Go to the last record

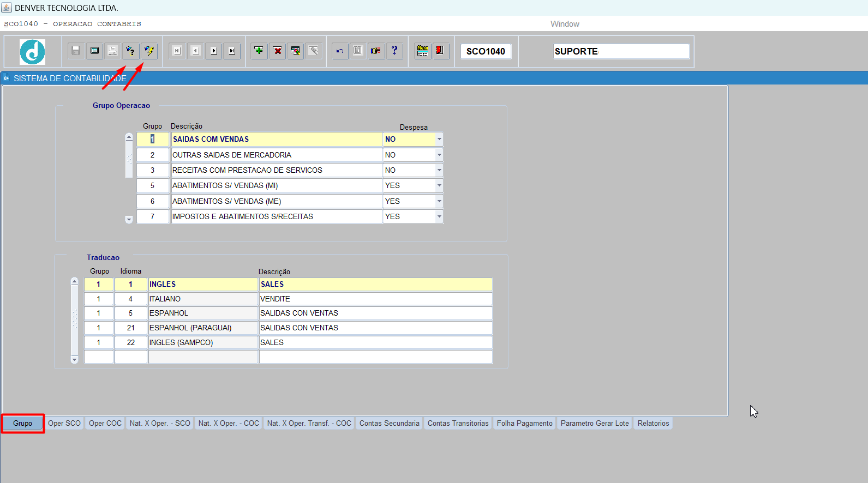point(232,51)
